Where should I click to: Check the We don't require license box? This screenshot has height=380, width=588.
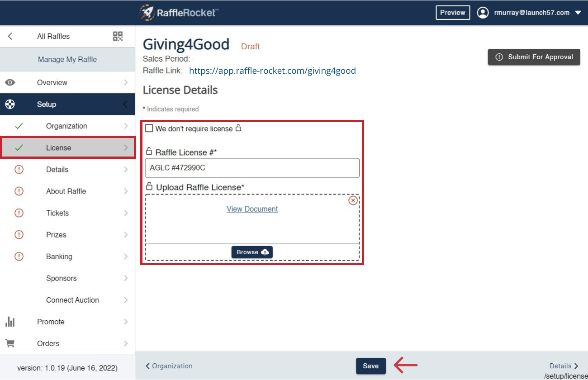(149, 128)
